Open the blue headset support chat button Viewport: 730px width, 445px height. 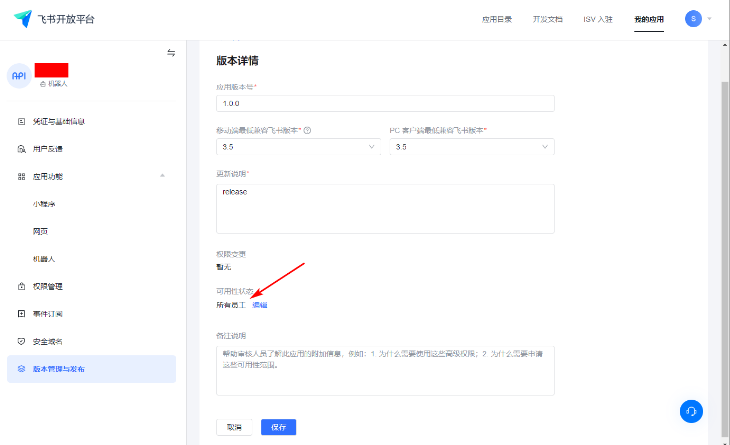click(x=691, y=411)
